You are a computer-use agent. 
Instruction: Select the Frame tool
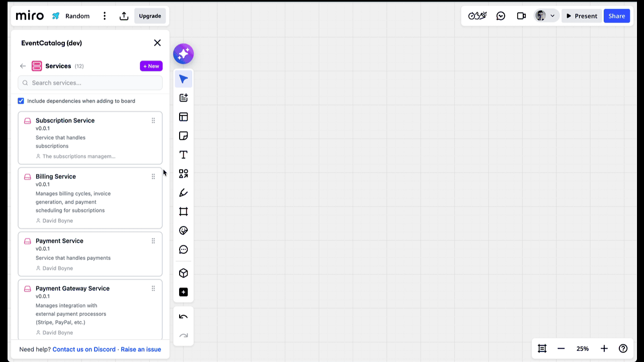pos(183,211)
